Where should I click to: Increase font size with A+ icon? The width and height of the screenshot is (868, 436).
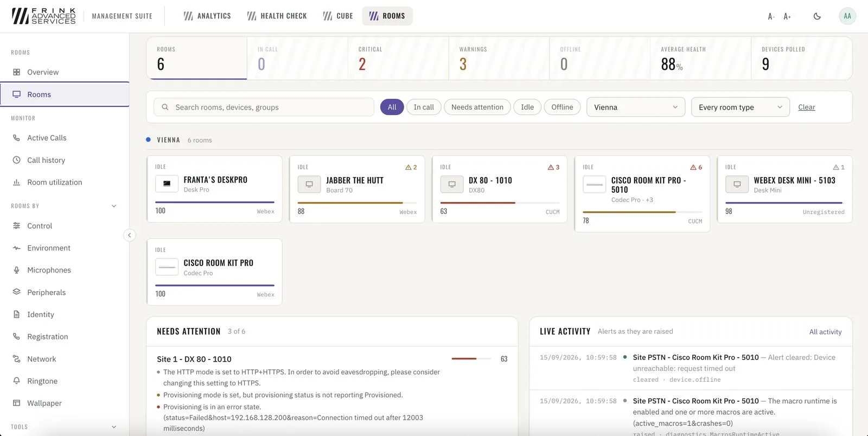coord(787,16)
